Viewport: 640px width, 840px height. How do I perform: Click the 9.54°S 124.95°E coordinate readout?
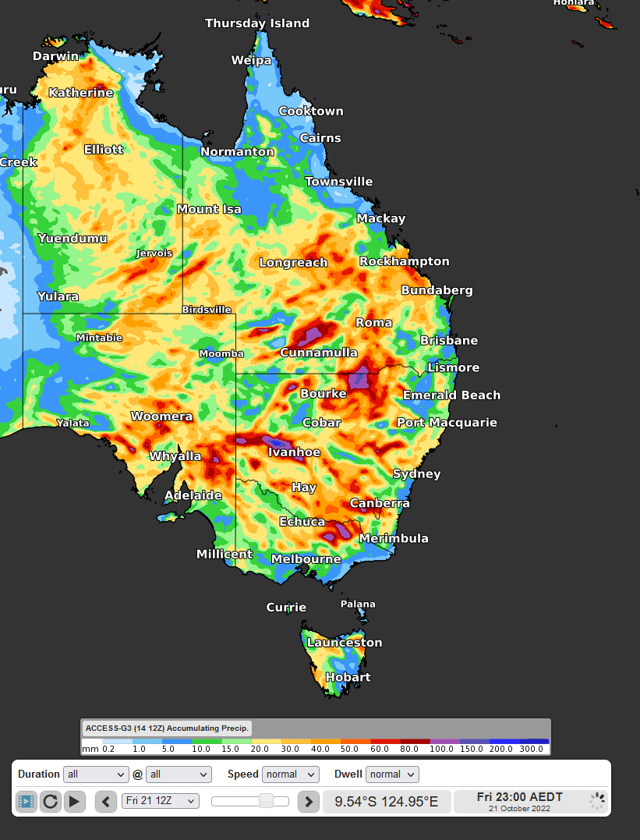pyautogui.click(x=387, y=801)
